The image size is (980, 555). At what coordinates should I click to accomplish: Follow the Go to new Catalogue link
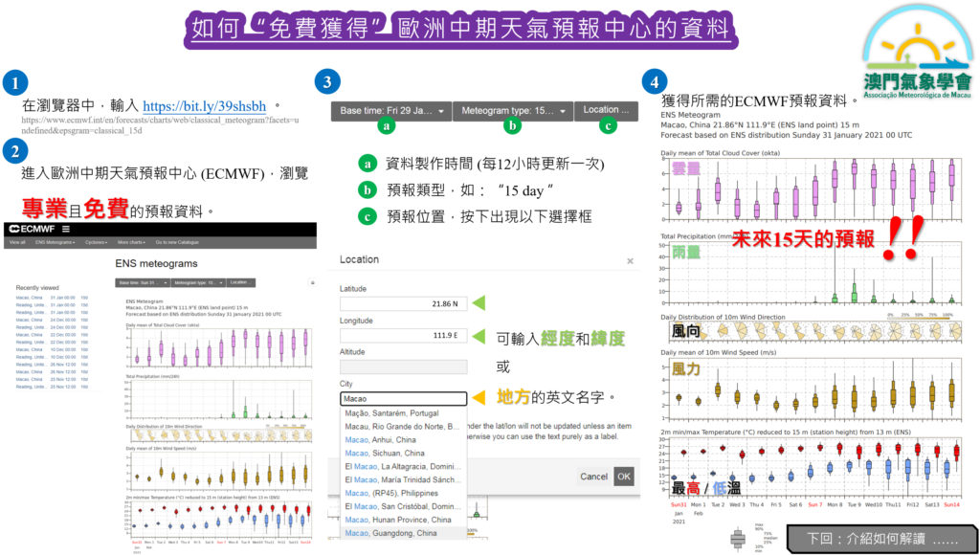[177, 242]
